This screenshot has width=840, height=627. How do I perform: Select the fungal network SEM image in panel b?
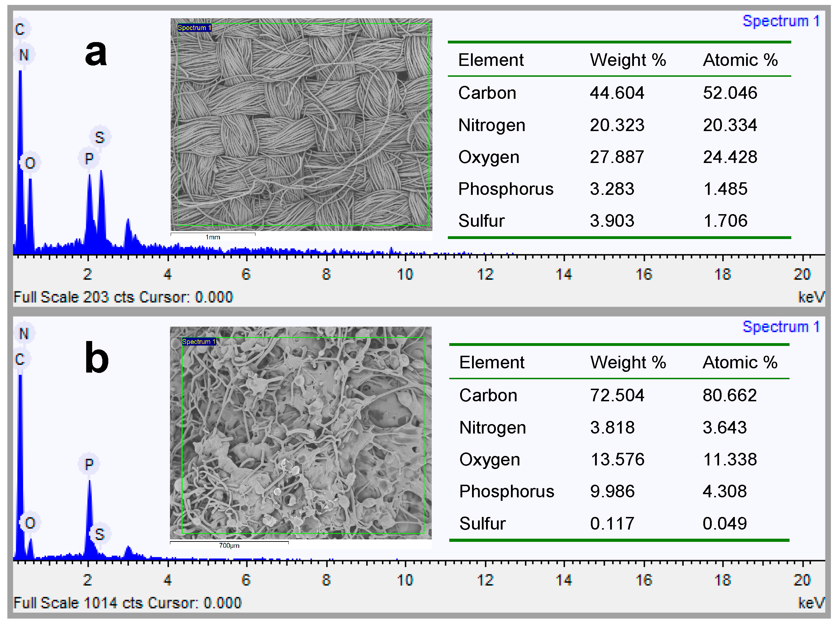(300, 433)
